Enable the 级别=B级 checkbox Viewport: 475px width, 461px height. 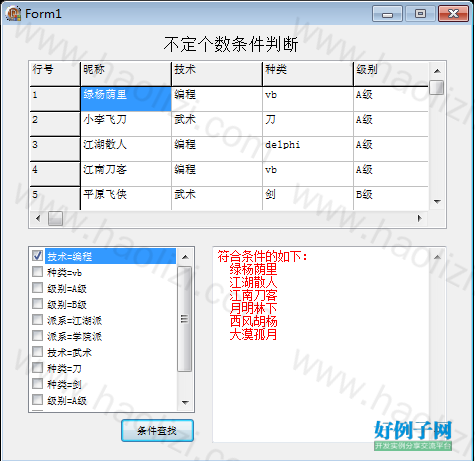(37, 304)
